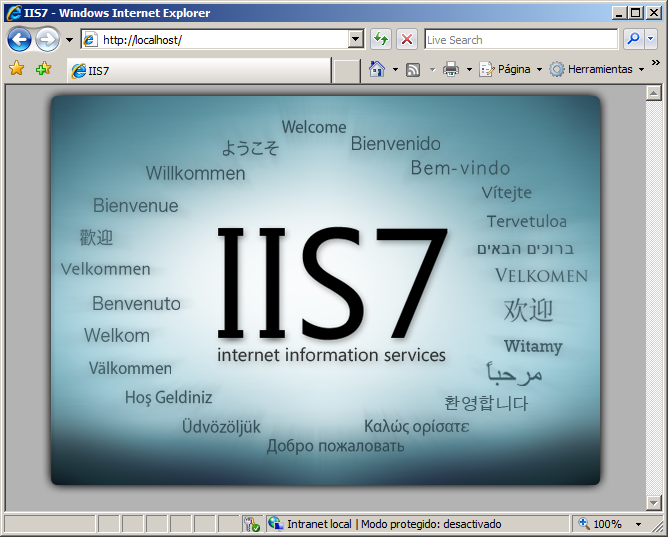
Task: Open the Herramientas menu
Action: 597,69
